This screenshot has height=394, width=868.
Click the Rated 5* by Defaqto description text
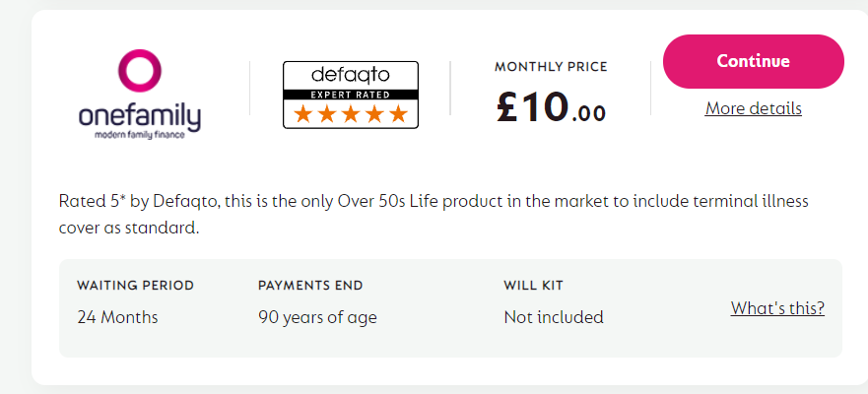[x=434, y=214]
